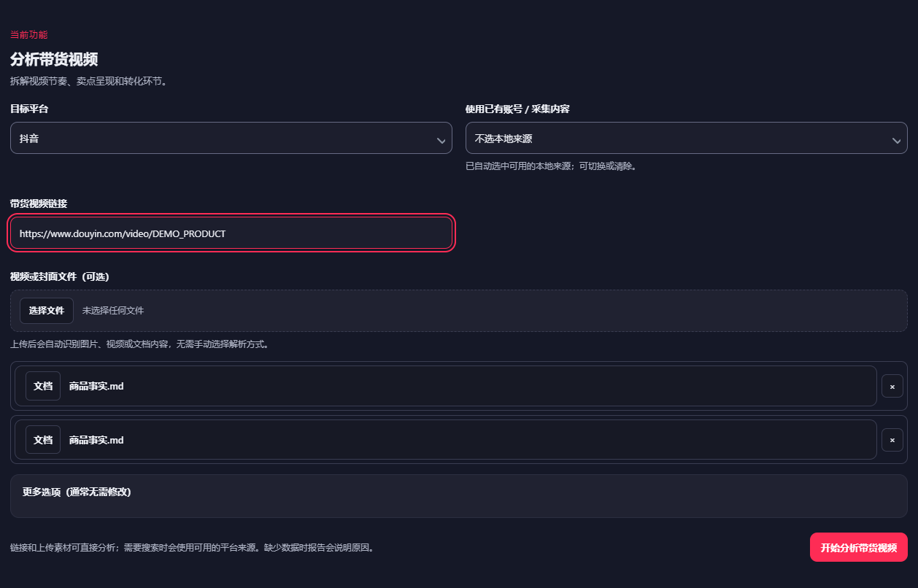918x588 pixels.
Task: Click the 上传后会自动识别 helper text
Action: pos(139,344)
